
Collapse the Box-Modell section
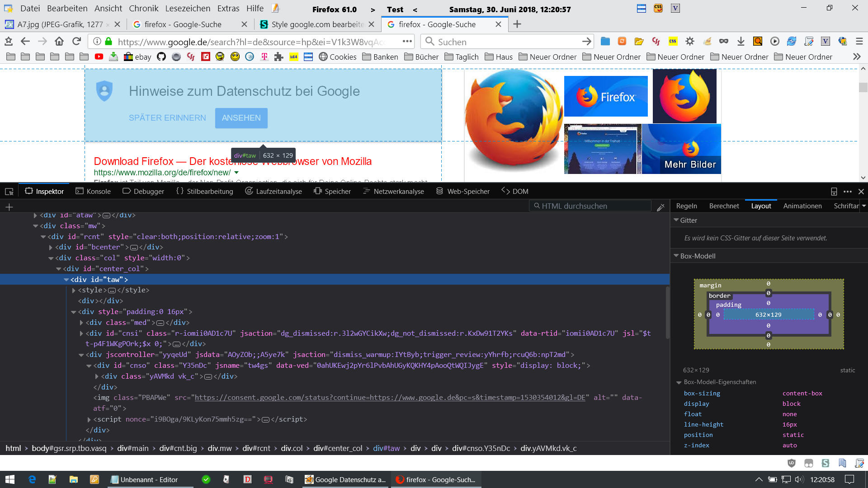[x=676, y=256]
